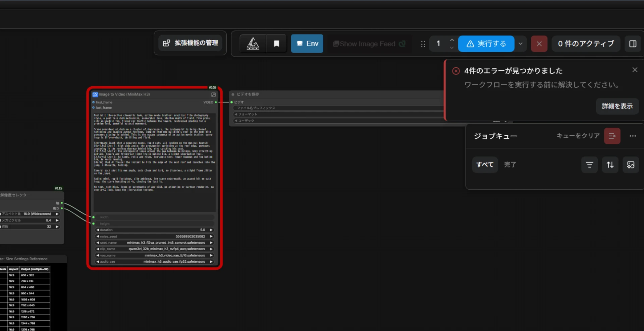Viewport: 644px width, 331px height.
Task: Click the 解像度セレクター node title
Action: [x=15, y=195]
